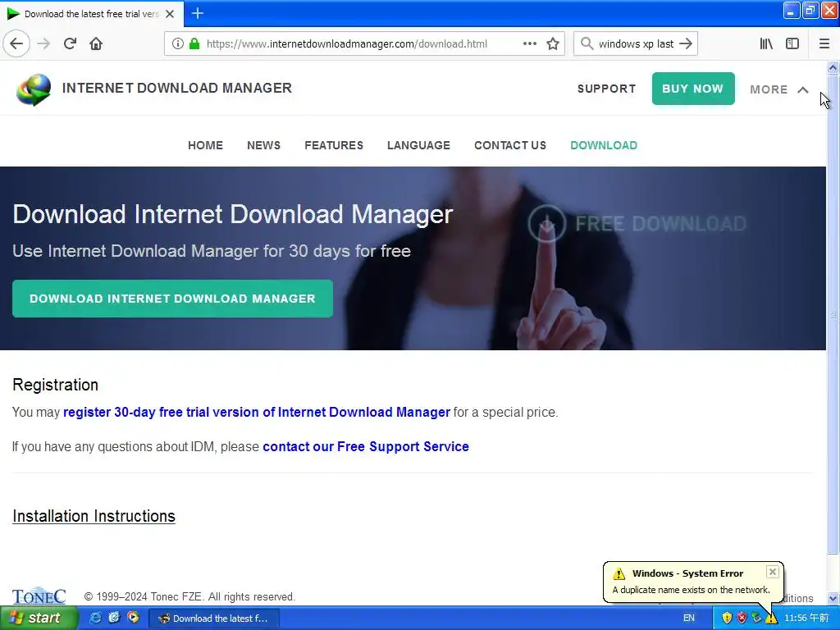Click the SUPPORT link in header

click(x=606, y=89)
